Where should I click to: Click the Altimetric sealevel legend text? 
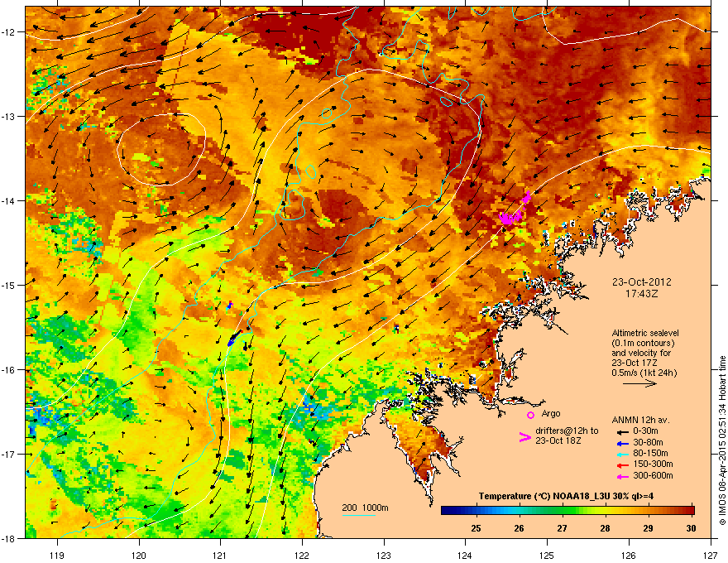[645, 333]
